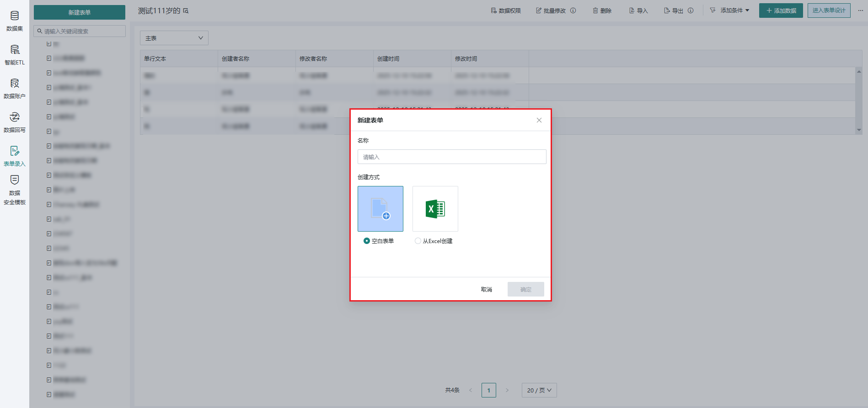Screen dimensions: 868x408
Task: Open the 数据安全模板 sidebar icon
Action: tap(15, 190)
